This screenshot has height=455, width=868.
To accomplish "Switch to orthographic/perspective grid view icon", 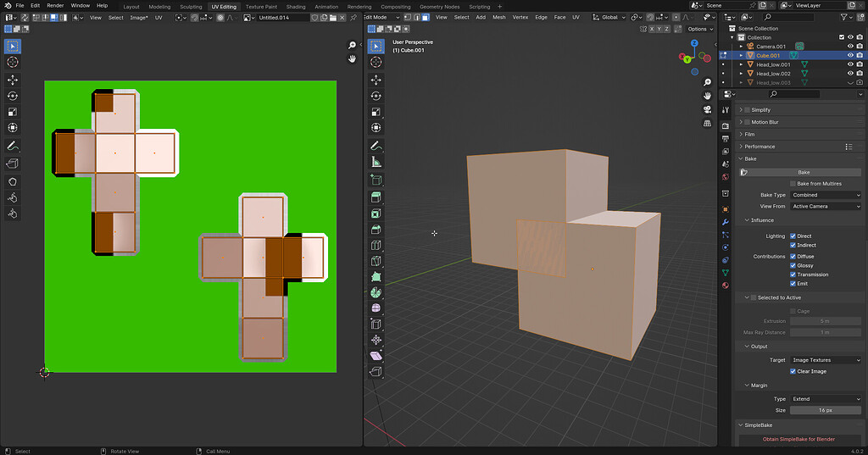I will coord(707,124).
